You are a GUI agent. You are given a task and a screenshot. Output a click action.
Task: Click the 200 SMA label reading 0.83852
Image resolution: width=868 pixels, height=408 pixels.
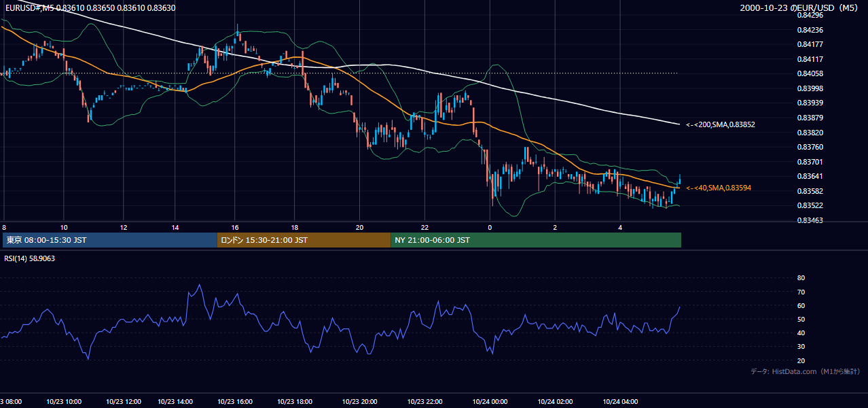click(721, 124)
